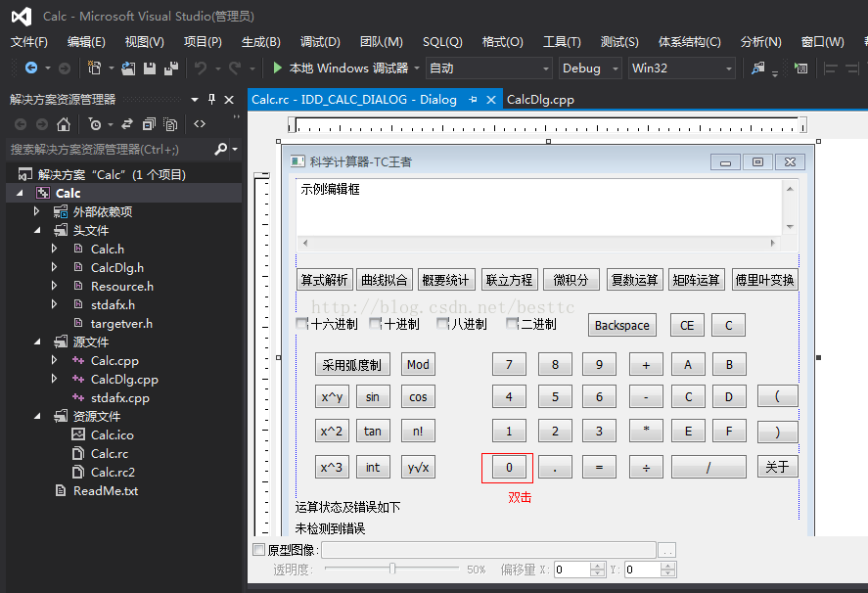
Task: Click the X offset stepper up arrow
Action: [x=597, y=566]
